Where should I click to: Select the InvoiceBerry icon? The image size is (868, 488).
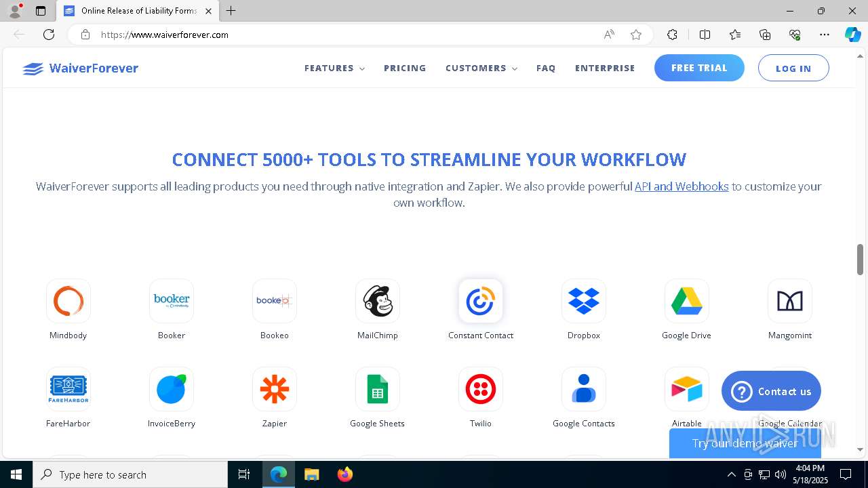pos(172,389)
